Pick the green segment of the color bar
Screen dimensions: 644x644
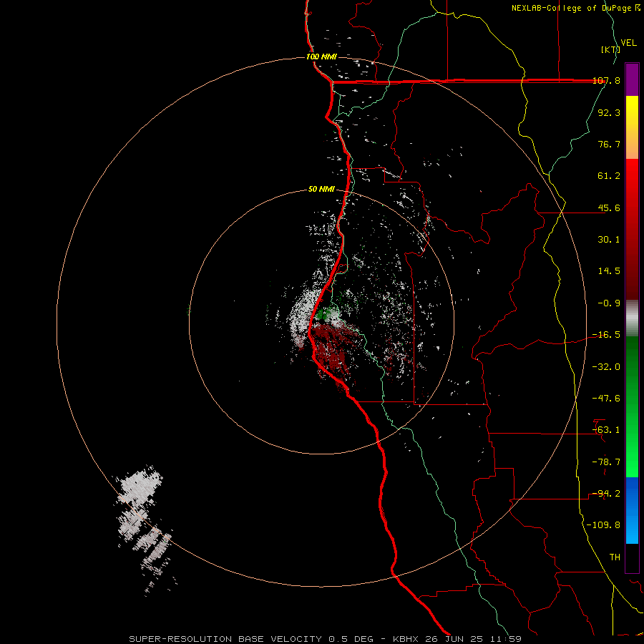[632, 406]
